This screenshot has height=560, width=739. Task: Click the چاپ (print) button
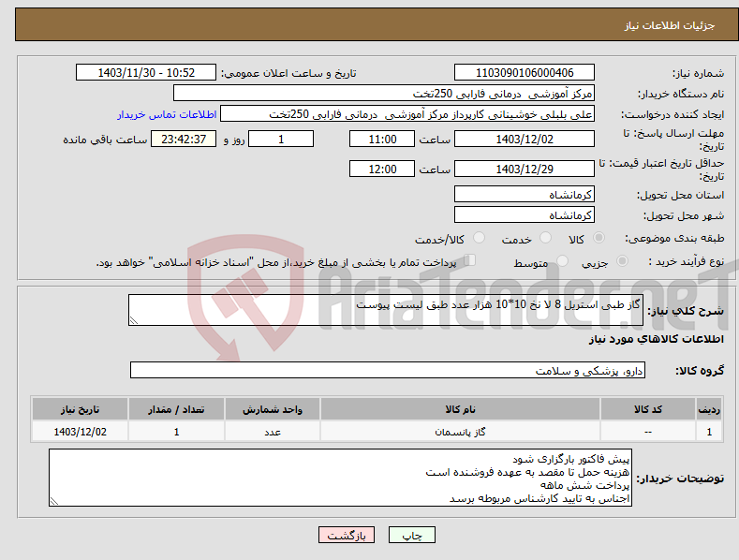(411, 535)
